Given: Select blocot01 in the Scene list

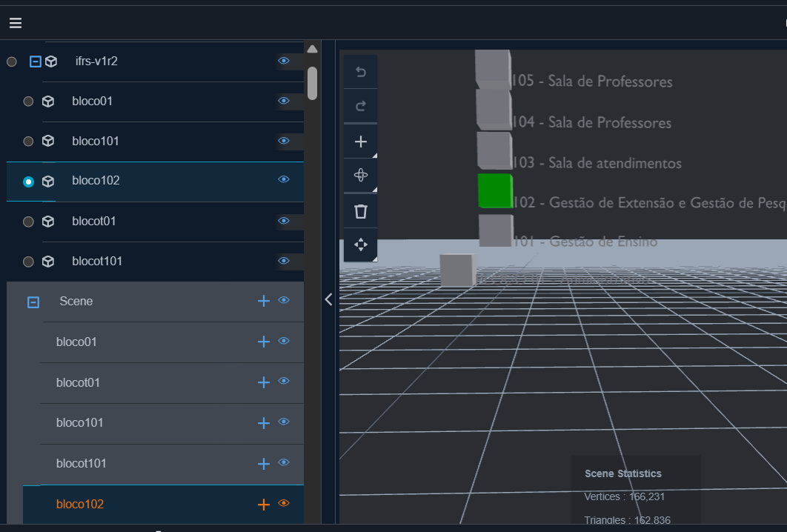Looking at the screenshot, I should pos(78,382).
